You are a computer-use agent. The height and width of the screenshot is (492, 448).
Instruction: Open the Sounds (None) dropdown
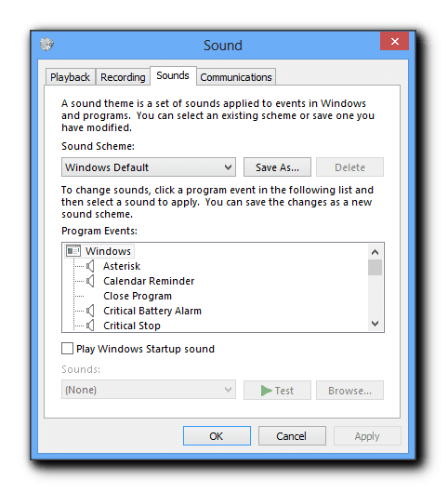149,390
